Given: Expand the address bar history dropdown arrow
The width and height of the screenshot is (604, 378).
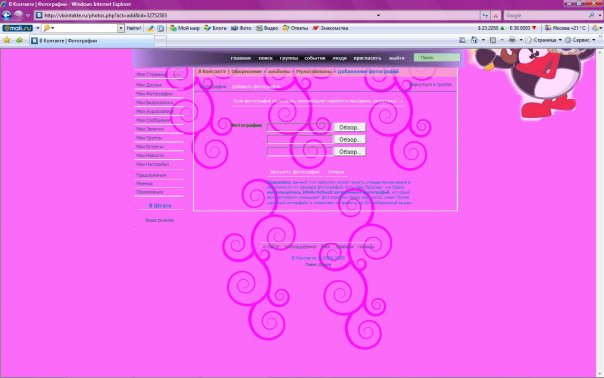Looking at the screenshot, I should (378, 15).
